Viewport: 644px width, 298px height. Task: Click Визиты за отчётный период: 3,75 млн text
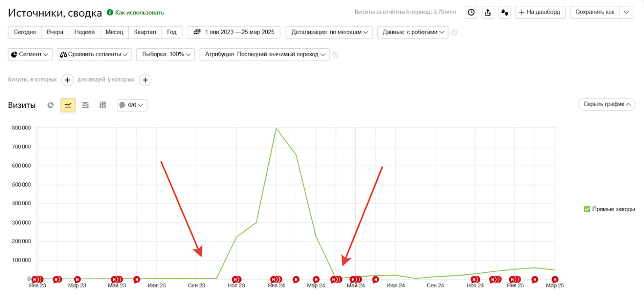[406, 12]
